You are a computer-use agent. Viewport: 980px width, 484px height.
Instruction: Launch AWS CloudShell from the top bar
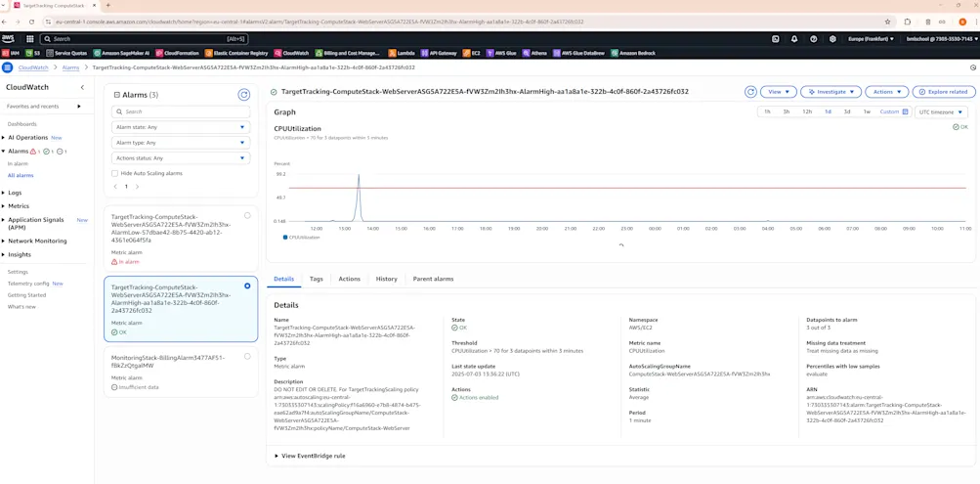click(x=776, y=39)
